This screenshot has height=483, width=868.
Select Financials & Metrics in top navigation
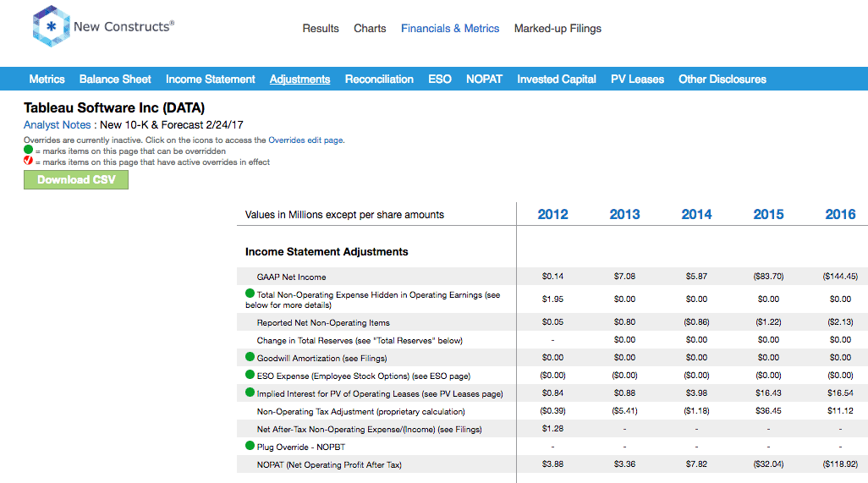(x=450, y=28)
